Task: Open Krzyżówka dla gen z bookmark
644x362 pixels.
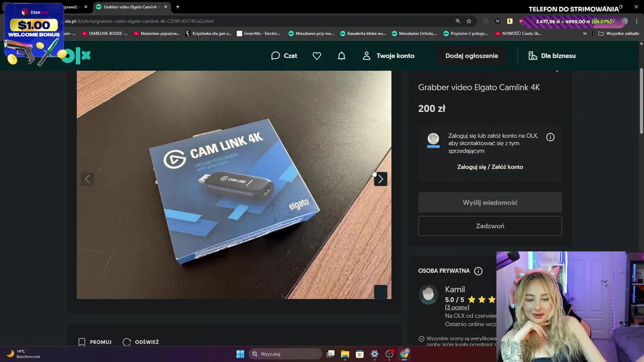Action: [x=208, y=34]
